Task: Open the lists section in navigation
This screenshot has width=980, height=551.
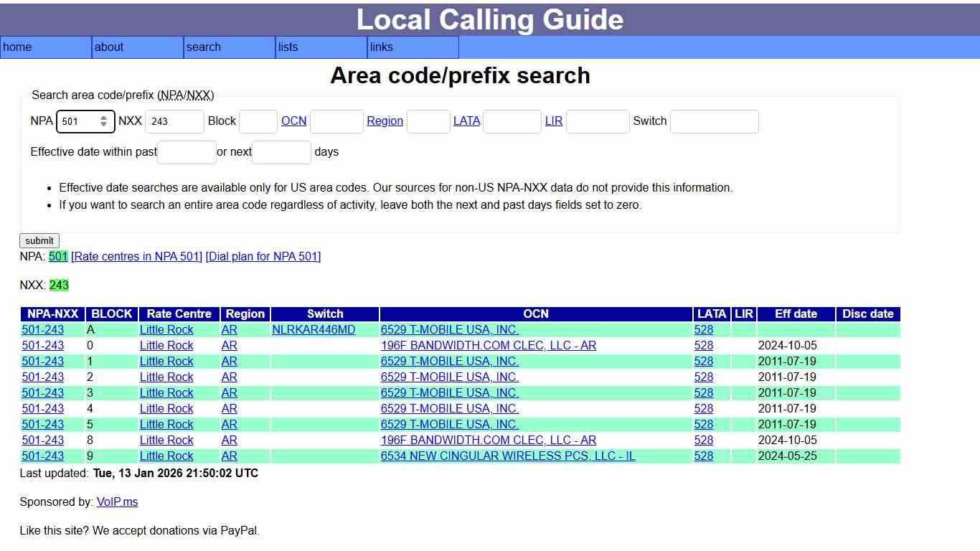Action: click(288, 47)
